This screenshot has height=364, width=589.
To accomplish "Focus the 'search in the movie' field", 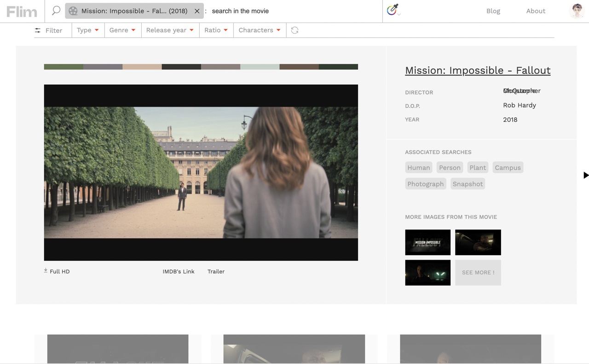I will pyautogui.click(x=294, y=11).
